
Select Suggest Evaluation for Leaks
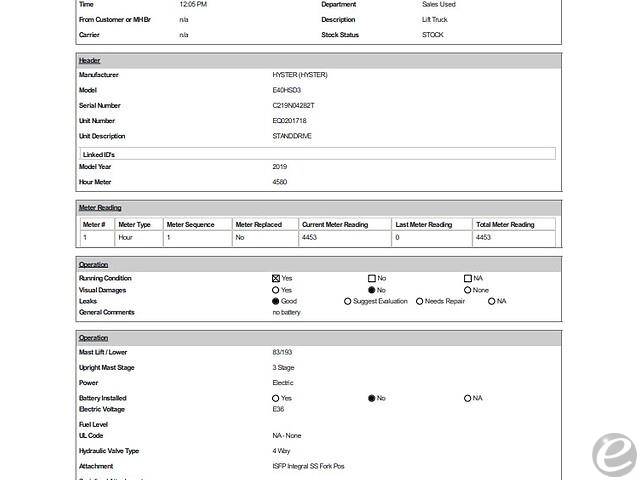(347, 301)
